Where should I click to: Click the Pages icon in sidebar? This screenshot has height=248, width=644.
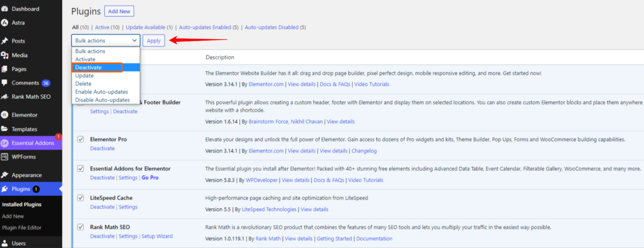pos(5,69)
